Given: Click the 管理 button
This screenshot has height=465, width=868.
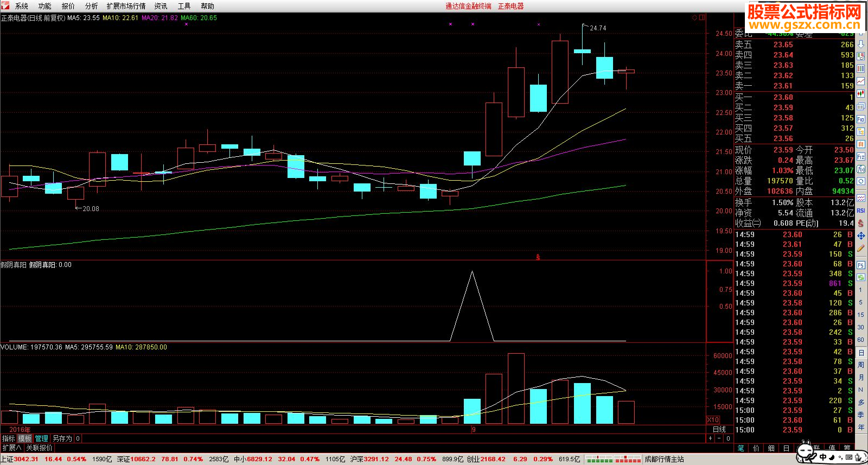Looking at the screenshot, I should click(42, 438).
